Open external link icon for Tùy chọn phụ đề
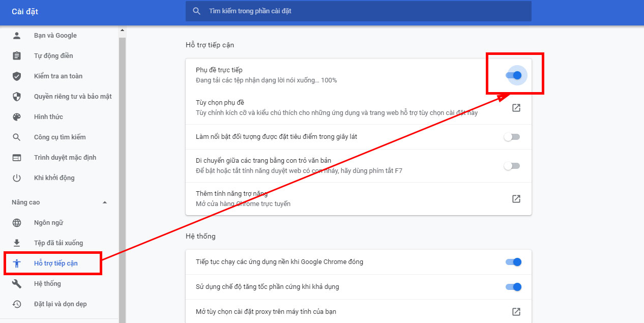 pyautogui.click(x=516, y=108)
